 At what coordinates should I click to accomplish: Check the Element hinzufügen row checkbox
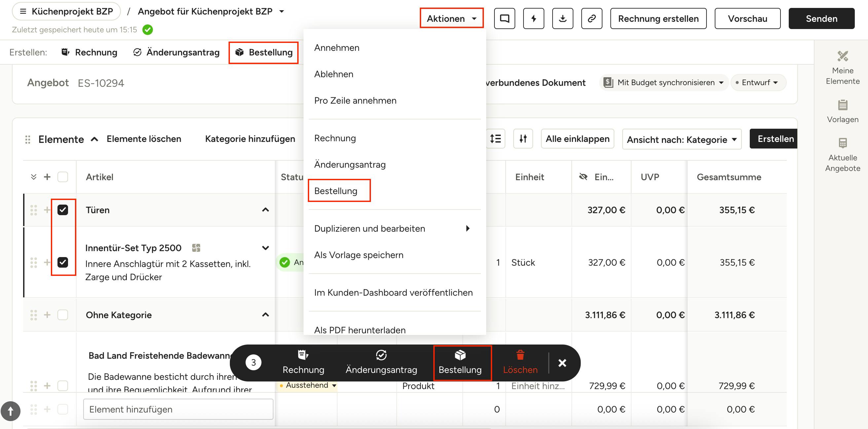[x=63, y=409]
